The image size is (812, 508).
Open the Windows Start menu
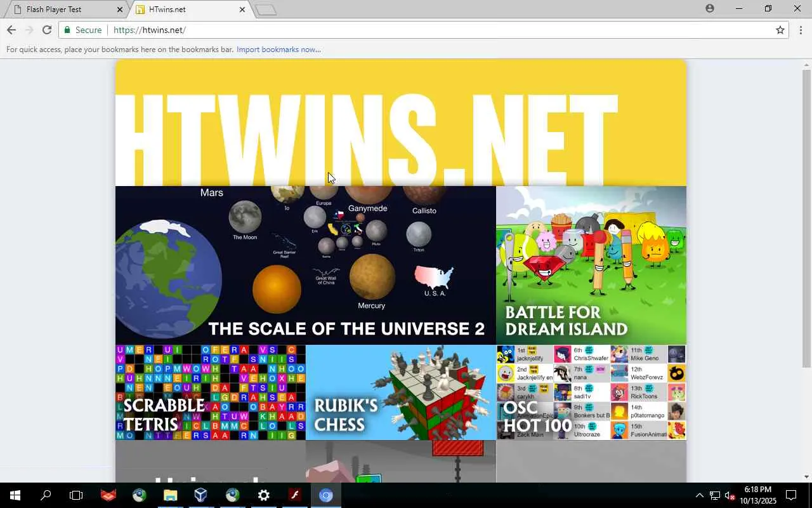(15, 495)
